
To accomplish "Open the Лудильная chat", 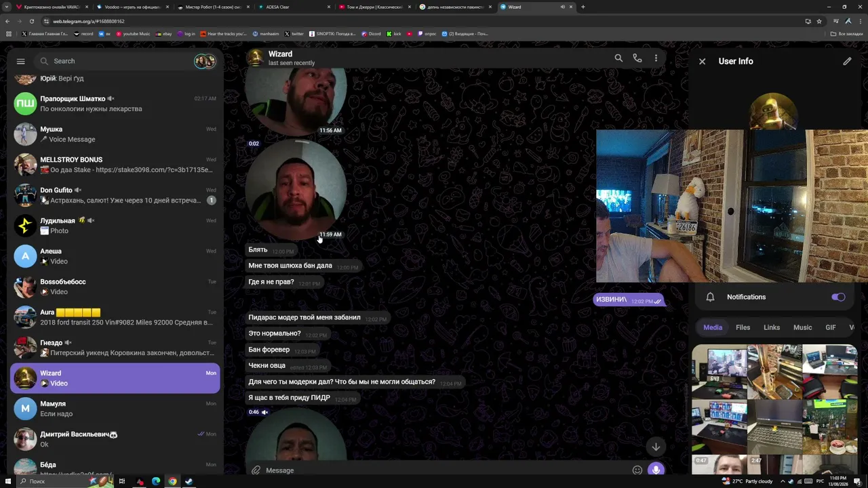I will click(x=115, y=226).
